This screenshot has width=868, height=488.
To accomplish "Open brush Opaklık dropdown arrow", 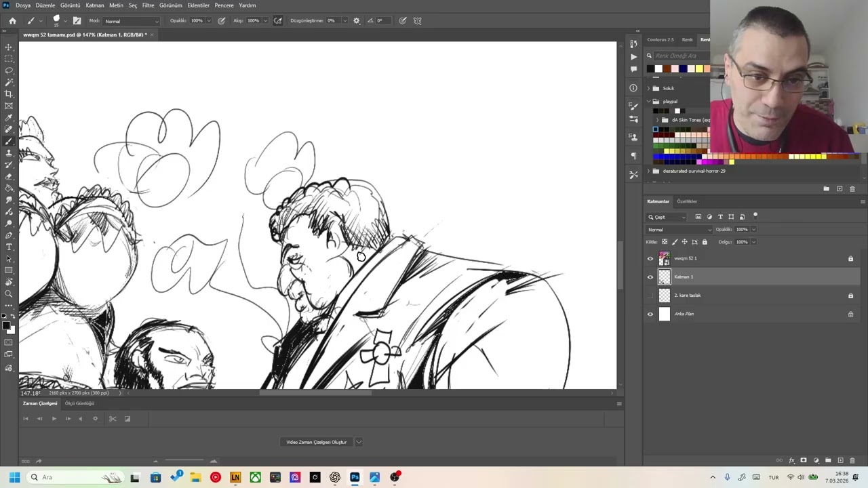I will point(208,21).
